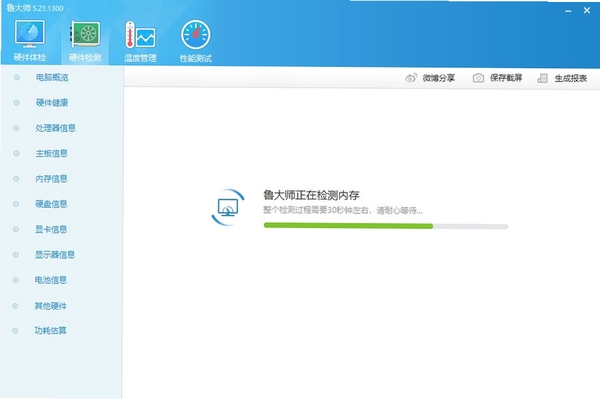Switch to the 温度管理 tab label
Image resolution: width=600 pixels, height=400 pixels.
[x=140, y=58]
